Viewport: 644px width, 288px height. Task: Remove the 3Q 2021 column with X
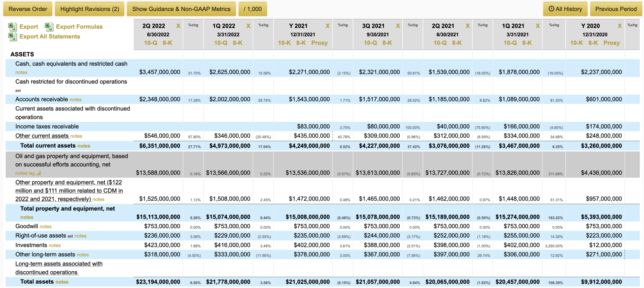[x=398, y=26]
